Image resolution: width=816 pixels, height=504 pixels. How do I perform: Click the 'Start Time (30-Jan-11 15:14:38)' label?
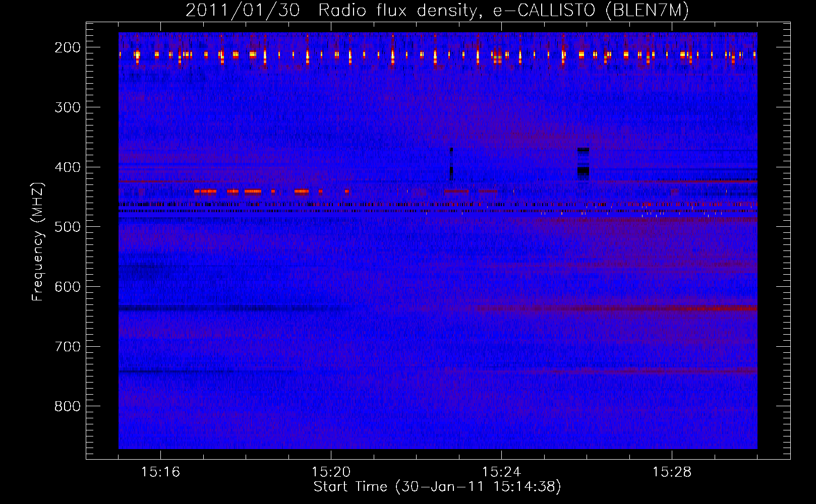[x=437, y=487]
